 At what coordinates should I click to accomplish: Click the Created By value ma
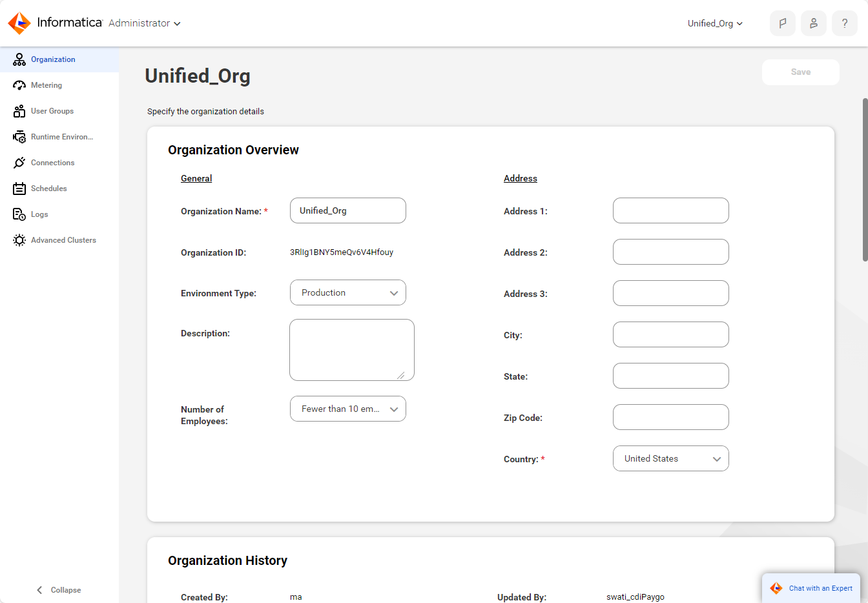296,597
